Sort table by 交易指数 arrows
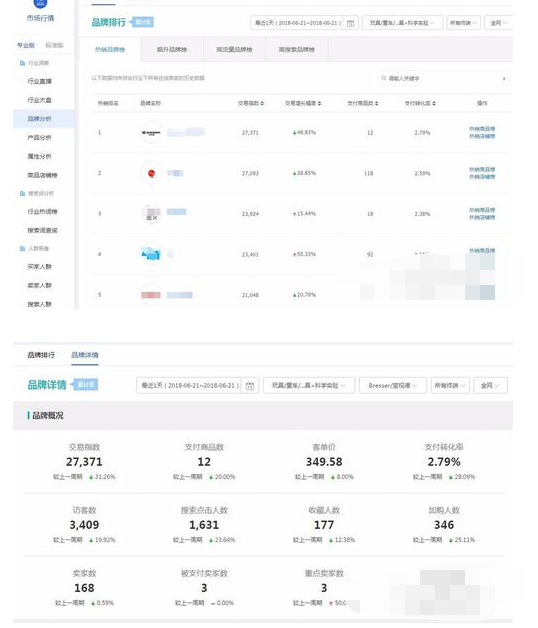538x628 pixels. pos(262,103)
